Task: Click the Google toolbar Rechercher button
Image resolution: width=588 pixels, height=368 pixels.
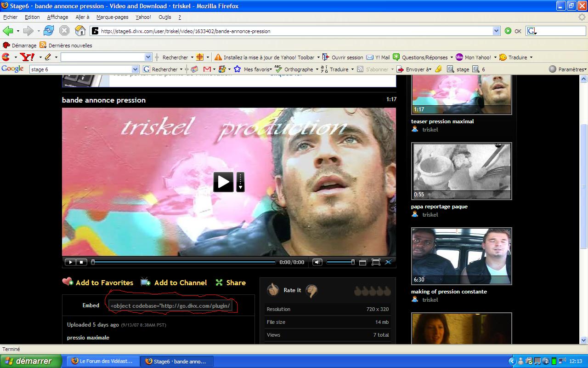Action: coord(160,69)
